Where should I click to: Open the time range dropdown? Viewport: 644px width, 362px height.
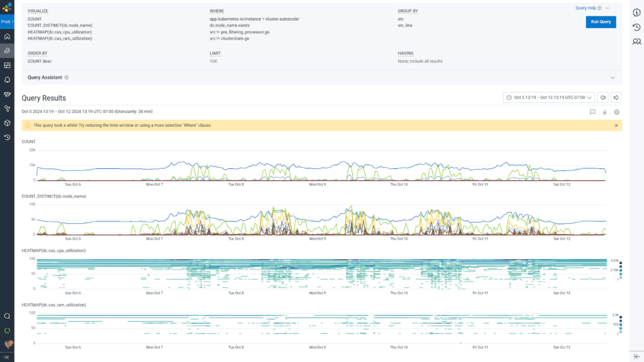[x=548, y=97]
